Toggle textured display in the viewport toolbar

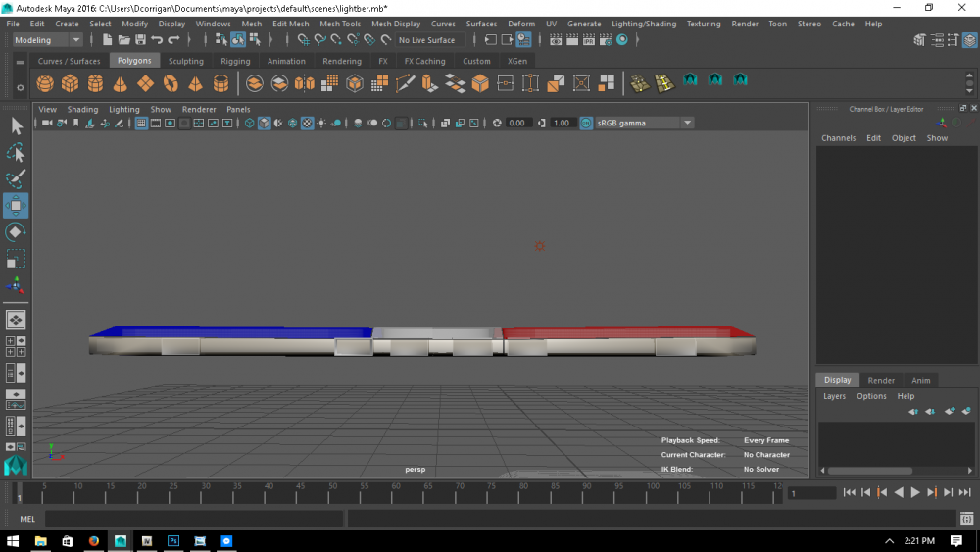pyautogui.click(x=307, y=124)
